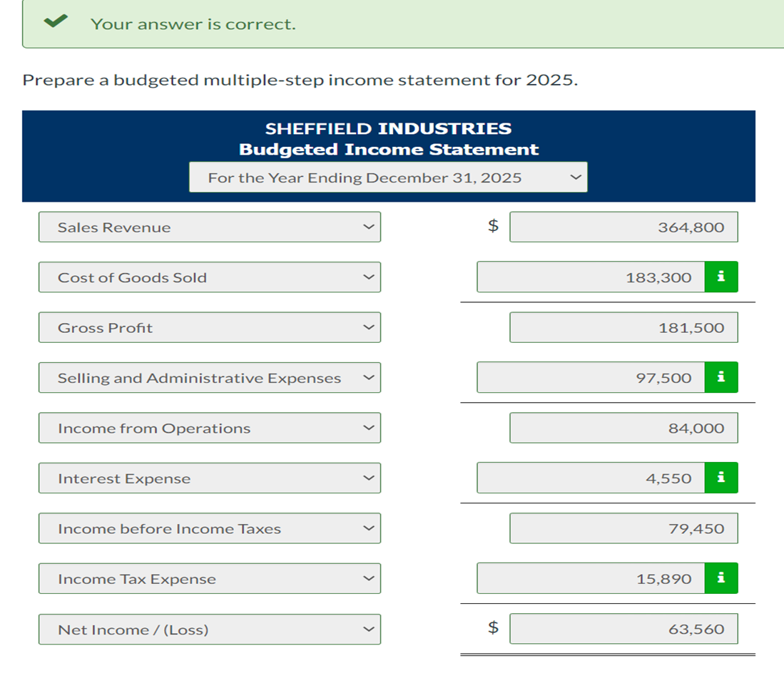784x678 pixels.
Task: Click the 'Your answer is correct.' message
Action: pyautogui.click(x=193, y=24)
